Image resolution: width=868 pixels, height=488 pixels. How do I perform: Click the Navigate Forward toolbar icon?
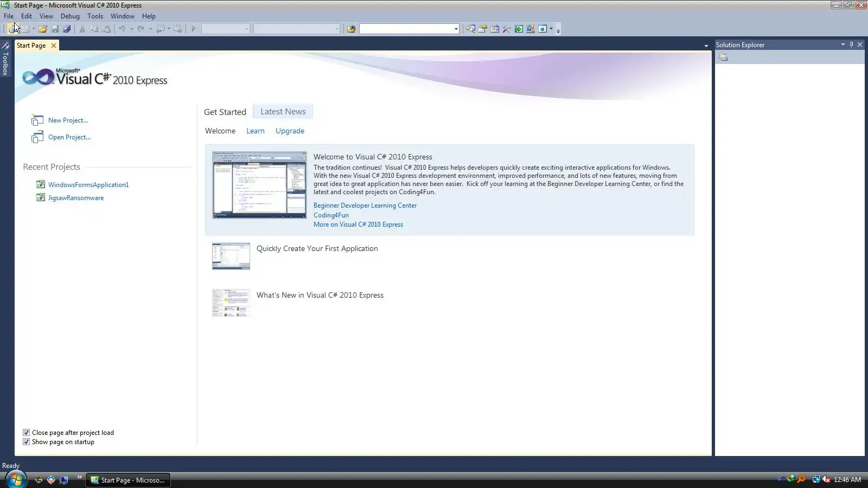177,29
